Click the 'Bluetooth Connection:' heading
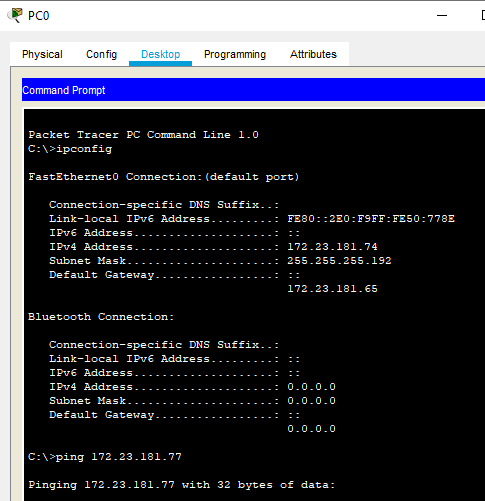Viewport: 485px width, 501px height. pyautogui.click(x=101, y=317)
